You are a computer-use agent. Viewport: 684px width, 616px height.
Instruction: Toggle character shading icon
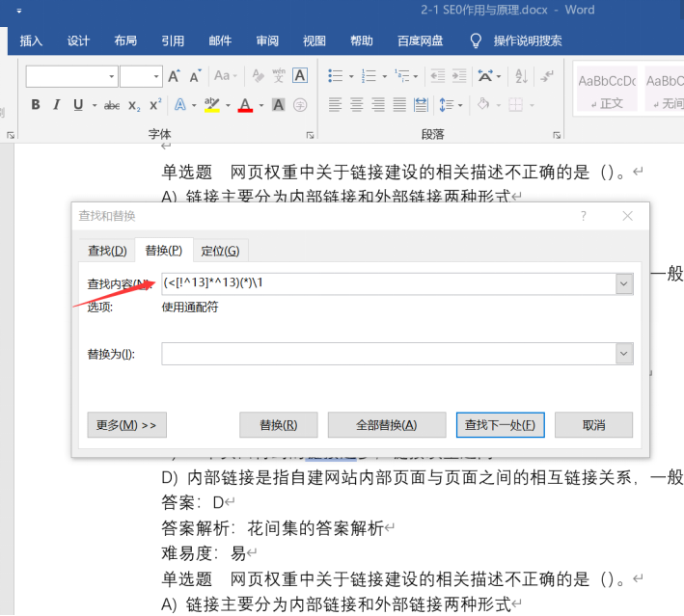(x=278, y=105)
